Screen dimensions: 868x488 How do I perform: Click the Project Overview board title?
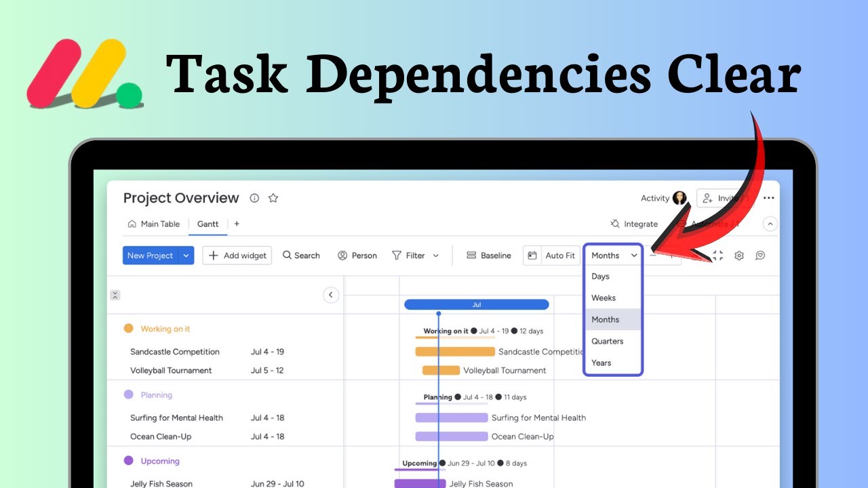[x=181, y=198]
